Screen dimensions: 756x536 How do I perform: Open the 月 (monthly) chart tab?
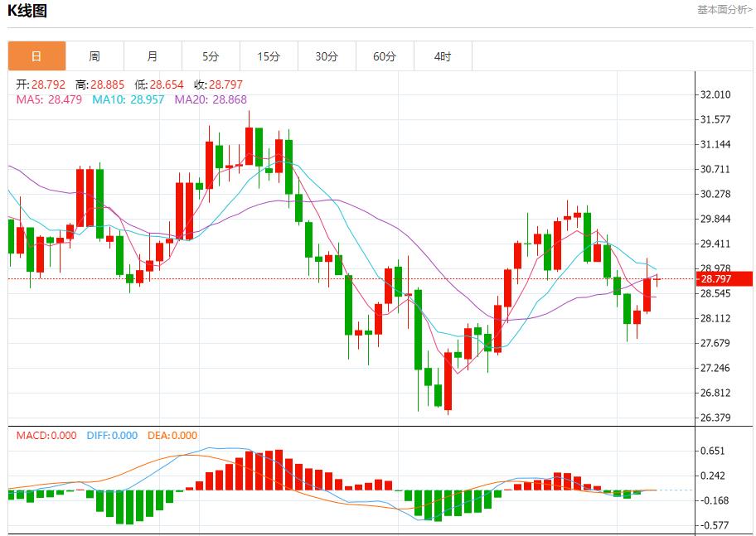pyautogui.click(x=153, y=56)
